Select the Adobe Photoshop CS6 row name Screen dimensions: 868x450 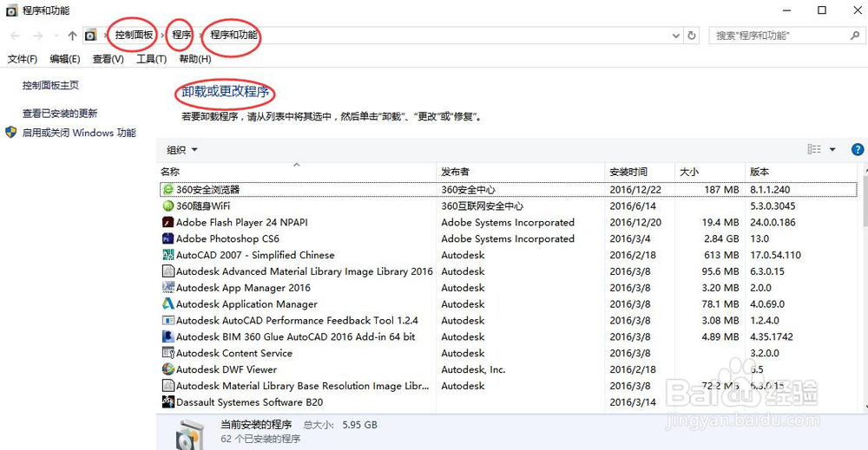[227, 238]
